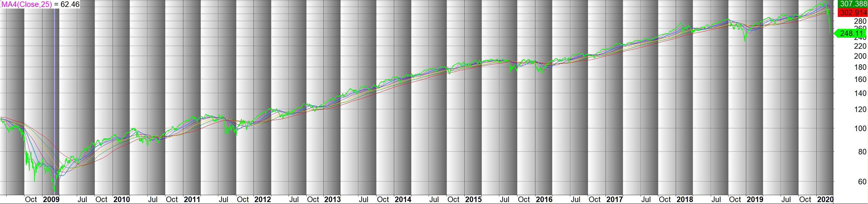This screenshot has width=868, height=204.
Task: Click the 280 price axis label
Action: pos(860,21)
